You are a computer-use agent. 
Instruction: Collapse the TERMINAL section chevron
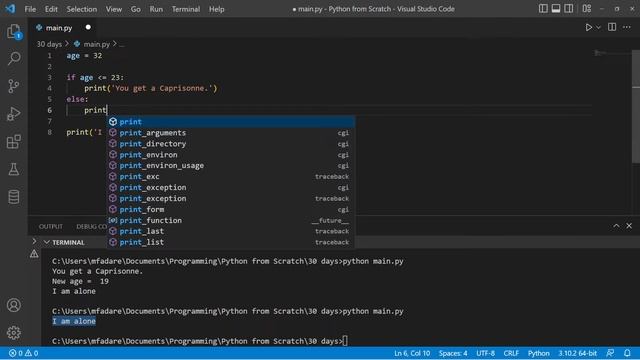click(x=47, y=242)
